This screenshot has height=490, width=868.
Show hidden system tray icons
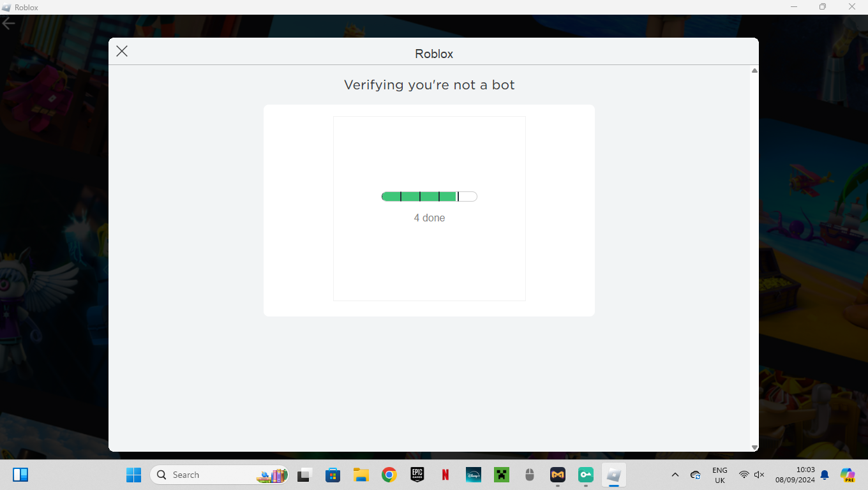pyautogui.click(x=675, y=475)
